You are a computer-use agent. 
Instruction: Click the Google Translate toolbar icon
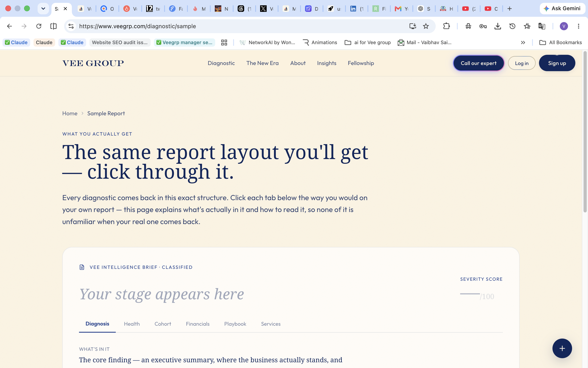click(542, 26)
